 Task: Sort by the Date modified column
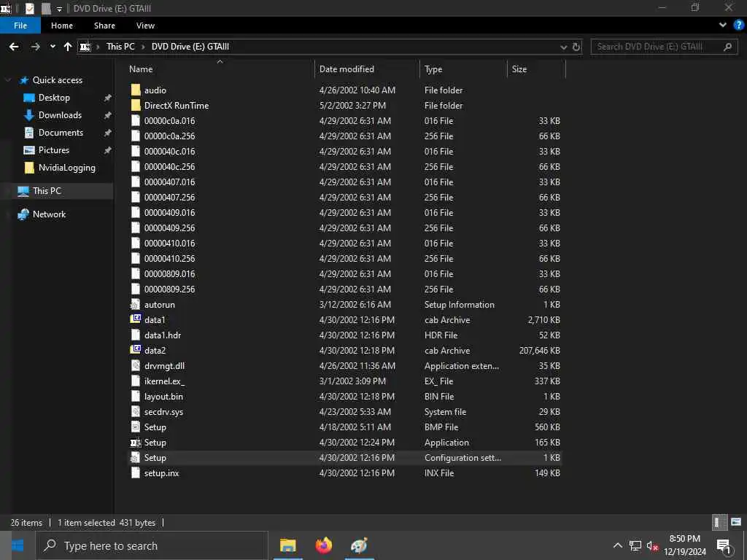point(347,69)
